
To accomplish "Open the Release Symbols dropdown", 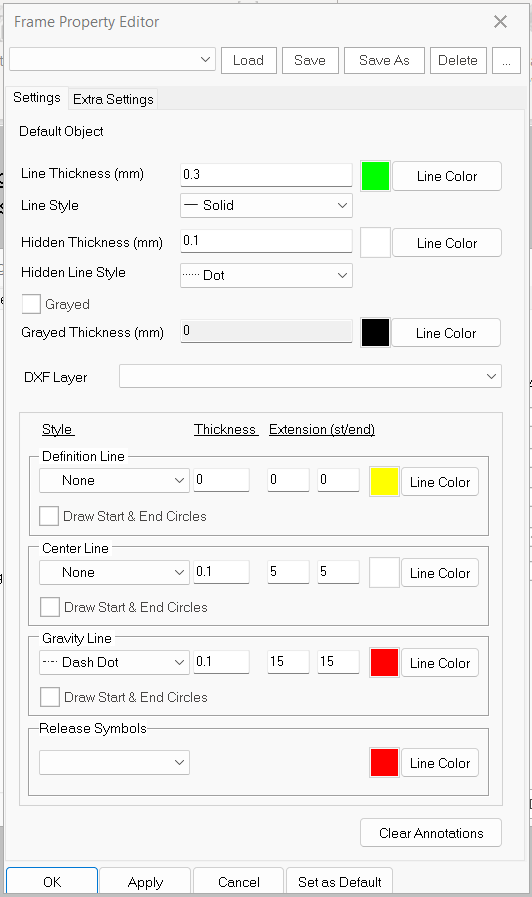I will click(114, 763).
